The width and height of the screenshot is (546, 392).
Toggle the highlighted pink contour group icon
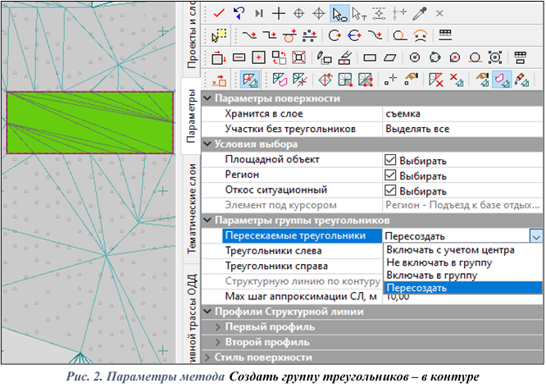[502, 80]
